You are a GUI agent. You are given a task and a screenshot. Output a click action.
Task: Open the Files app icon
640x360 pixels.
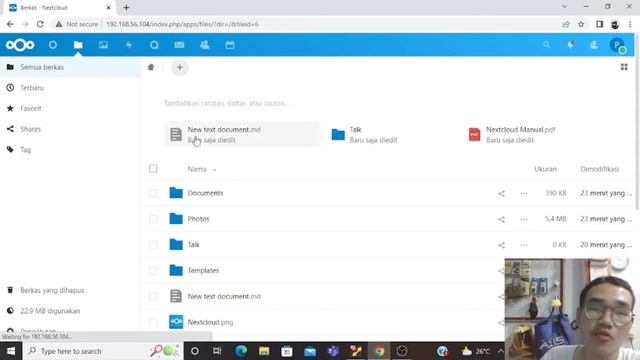[x=78, y=45]
